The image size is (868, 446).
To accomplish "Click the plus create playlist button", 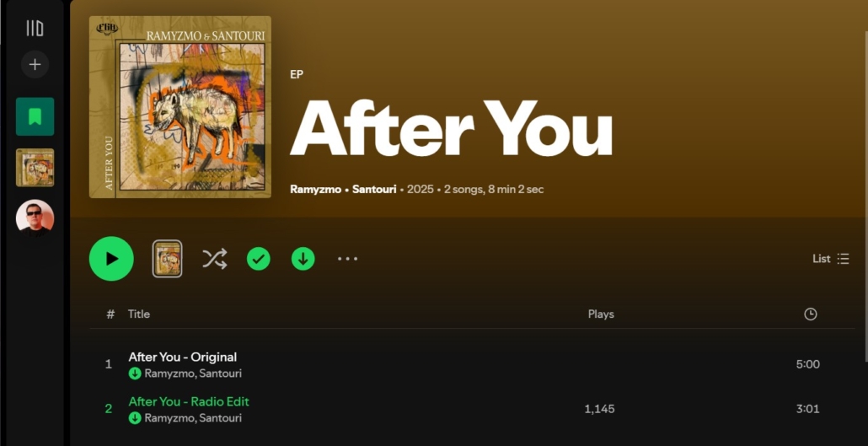I will 35,65.
